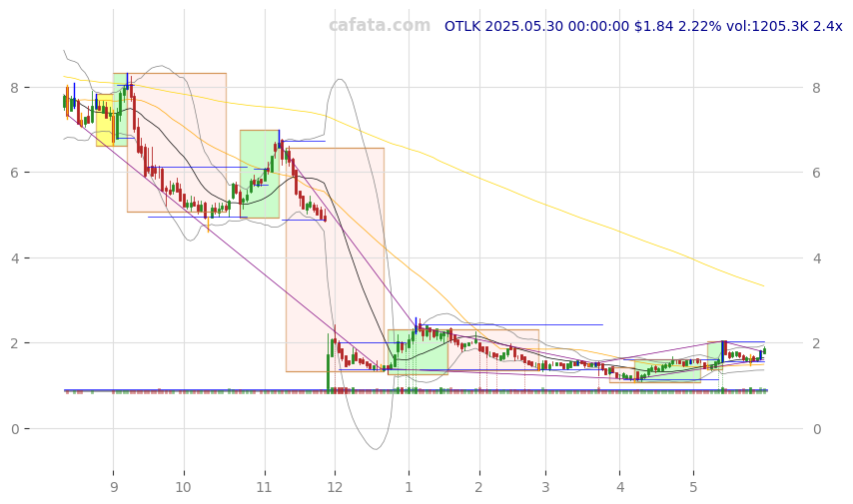Click the 2.4x volume multiple

(x=827, y=26)
